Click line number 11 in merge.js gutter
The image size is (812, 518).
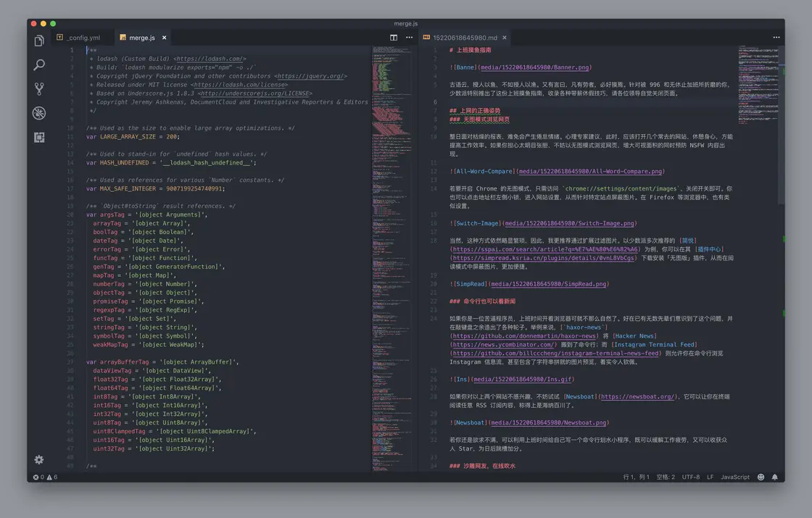pos(70,137)
